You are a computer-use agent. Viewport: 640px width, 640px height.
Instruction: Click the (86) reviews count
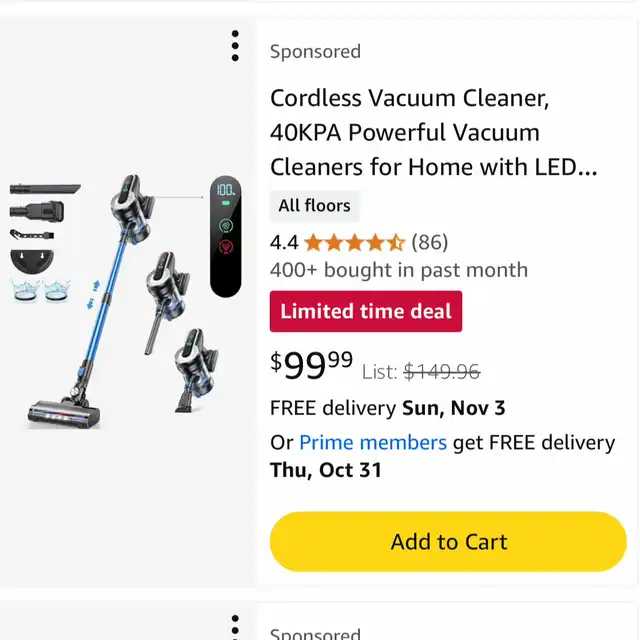430,242
